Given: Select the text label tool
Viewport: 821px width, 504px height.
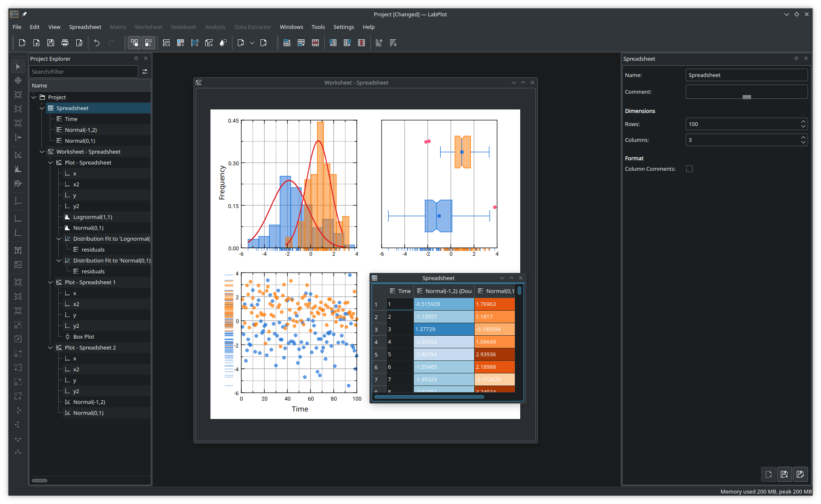Looking at the screenshot, I should click(x=18, y=250).
